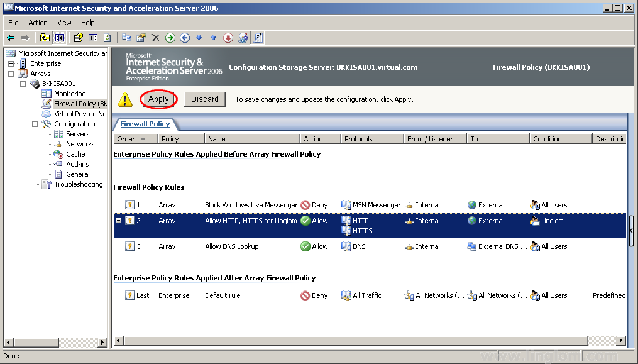
Task: Click the green right-arrow toolbar icon
Action: [x=170, y=38]
